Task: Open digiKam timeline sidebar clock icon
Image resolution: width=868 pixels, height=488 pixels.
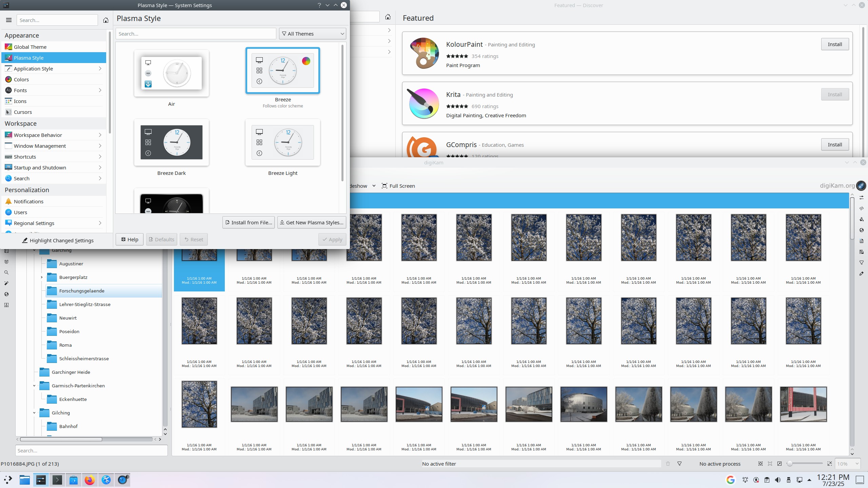Action: coord(6,262)
